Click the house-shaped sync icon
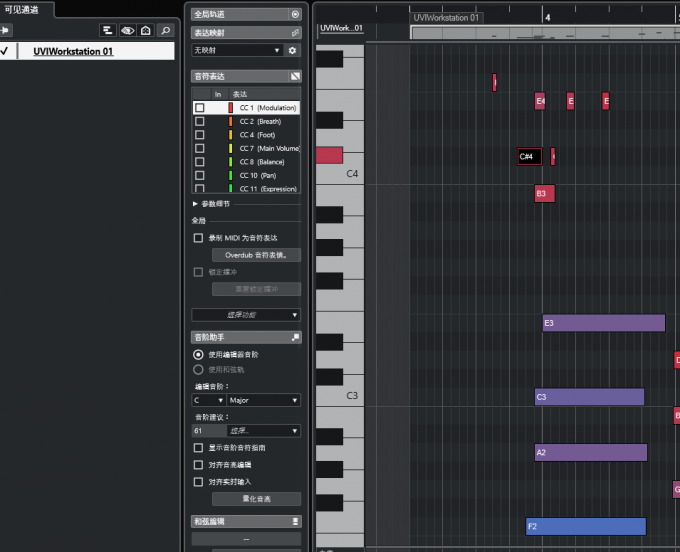Viewport: 680px width, 552px height. pos(146,30)
